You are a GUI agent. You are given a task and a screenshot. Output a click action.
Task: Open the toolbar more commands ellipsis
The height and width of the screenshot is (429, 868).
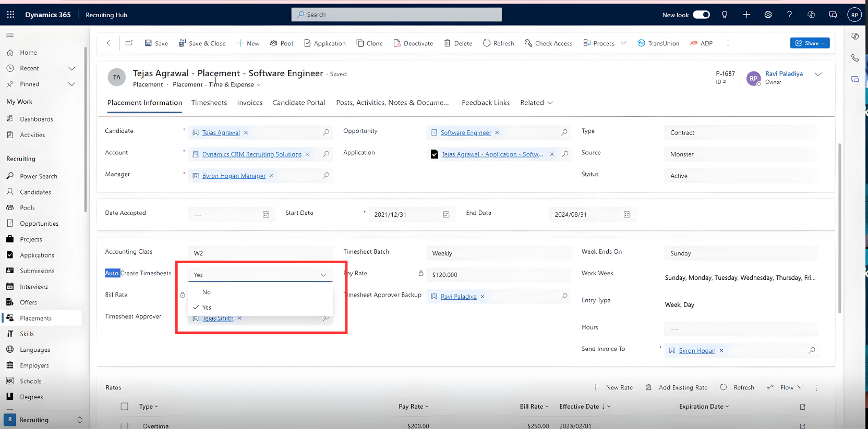tap(728, 43)
